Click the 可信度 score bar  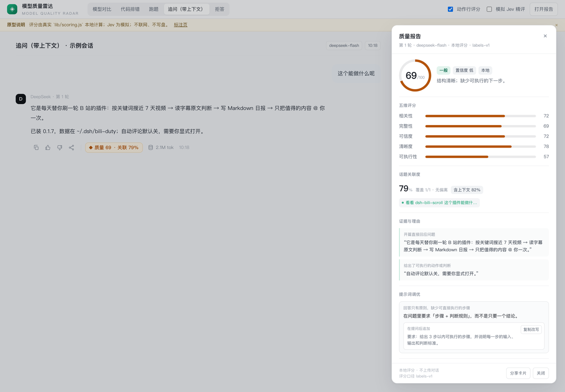click(481, 136)
